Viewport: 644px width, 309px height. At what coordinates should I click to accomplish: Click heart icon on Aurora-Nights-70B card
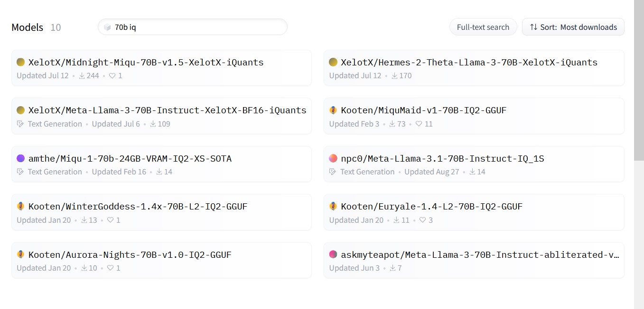coord(111,268)
